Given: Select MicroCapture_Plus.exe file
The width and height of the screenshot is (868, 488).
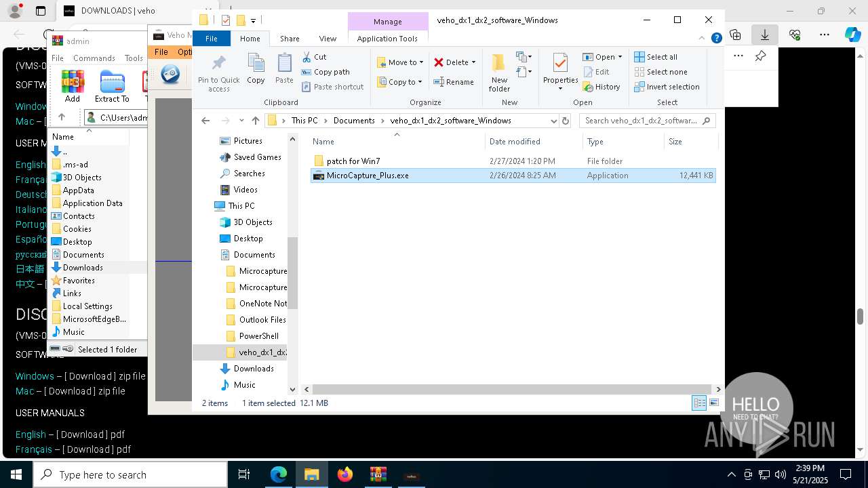Looking at the screenshot, I should coord(513,176).
